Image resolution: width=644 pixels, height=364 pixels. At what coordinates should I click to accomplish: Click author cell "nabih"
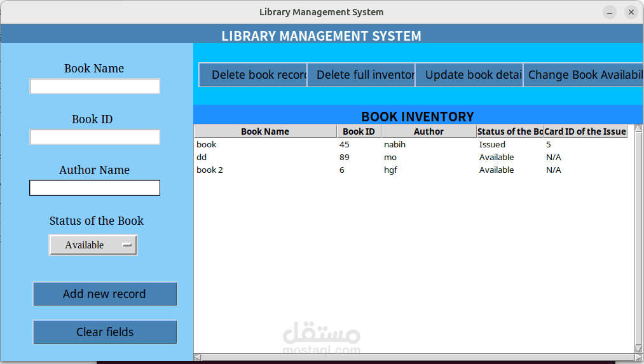coord(395,144)
